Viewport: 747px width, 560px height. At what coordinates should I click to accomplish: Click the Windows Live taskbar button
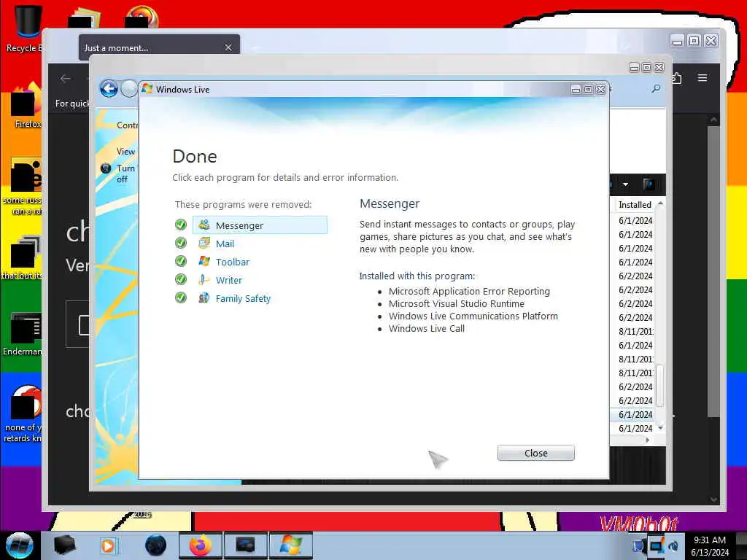[x=290, y=545]
